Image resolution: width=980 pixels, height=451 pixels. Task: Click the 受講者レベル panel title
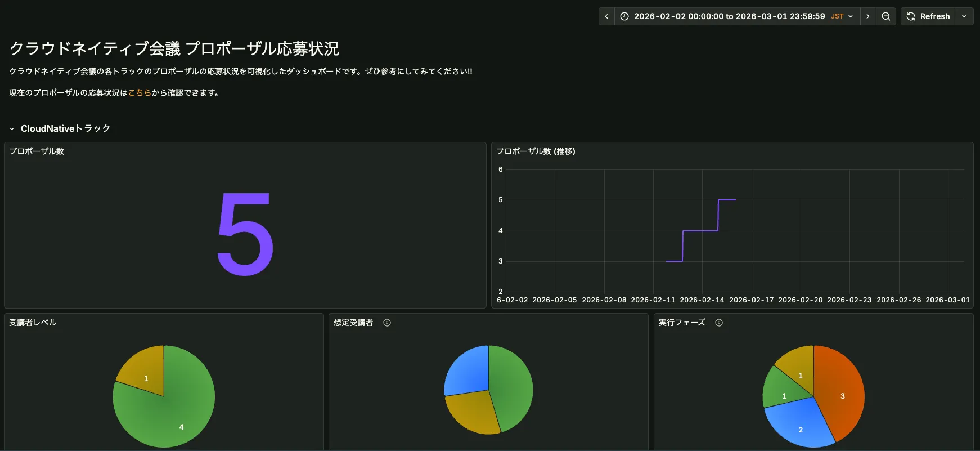point(33,323)
